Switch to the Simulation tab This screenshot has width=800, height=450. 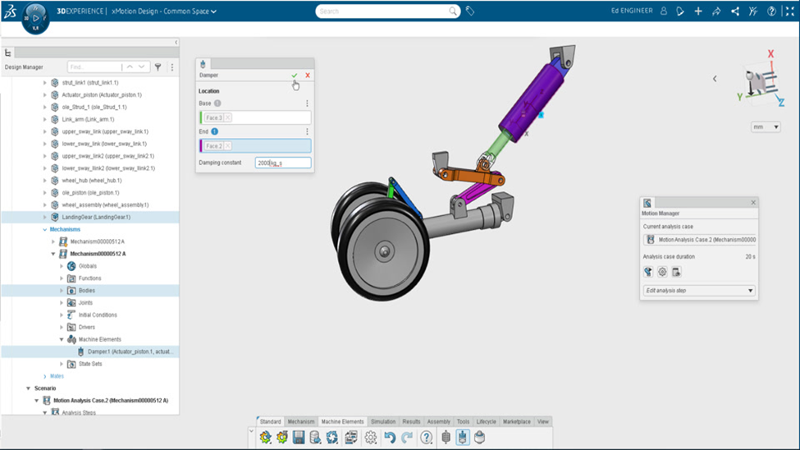[383, 422]
